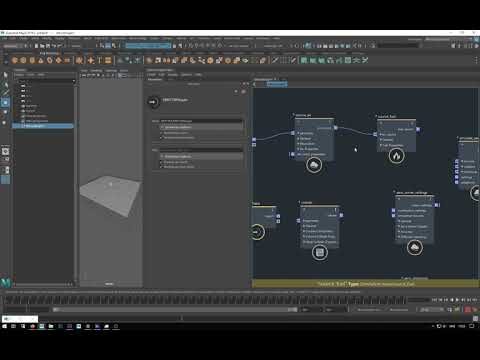The height and width of the screenshot is (360, 480).
Task: Click the Maya logo at bottom left
Action: pos(6,283)
